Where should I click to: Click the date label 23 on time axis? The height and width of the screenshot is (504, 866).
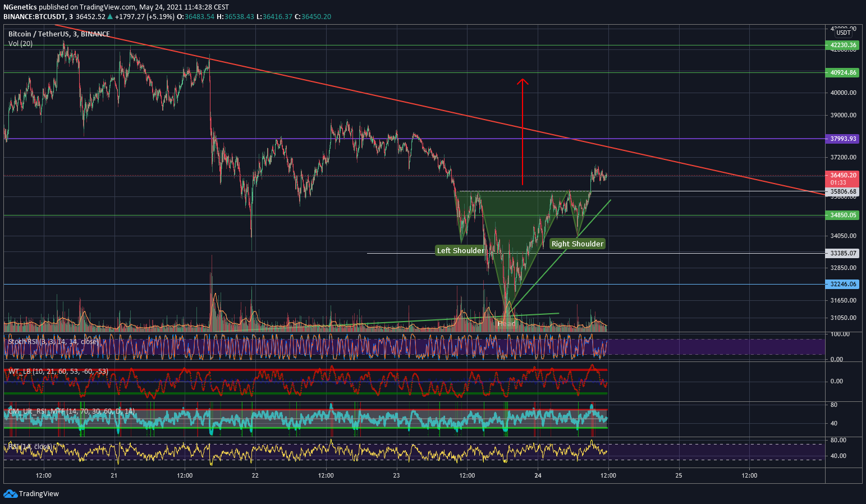[396, 475]
